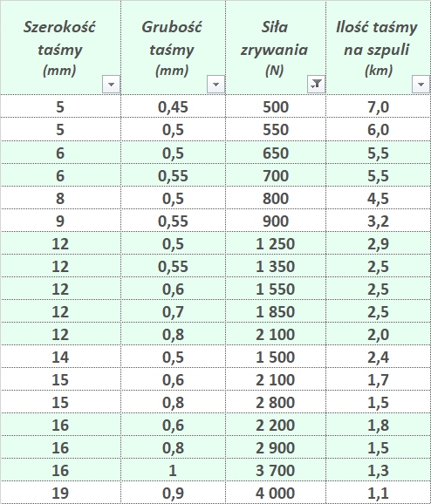431x504 pixels.
Task: Open the Grubość taśmy filter dropdown
Action: coord(215,85)
